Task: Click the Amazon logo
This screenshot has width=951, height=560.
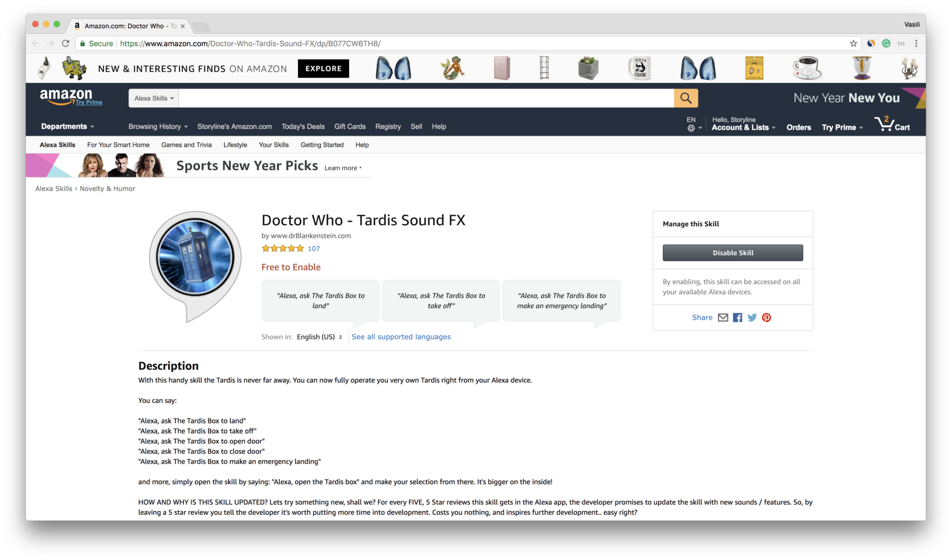Action: point(66,96)
